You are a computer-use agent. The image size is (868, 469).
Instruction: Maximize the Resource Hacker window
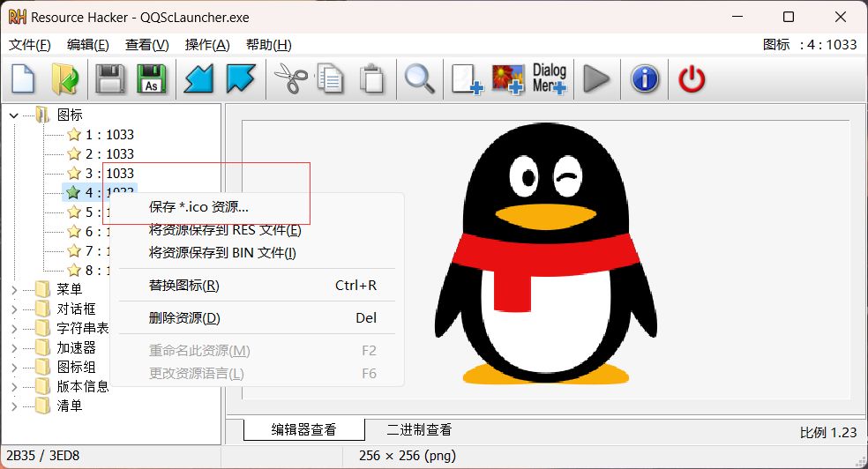point(789,17)
